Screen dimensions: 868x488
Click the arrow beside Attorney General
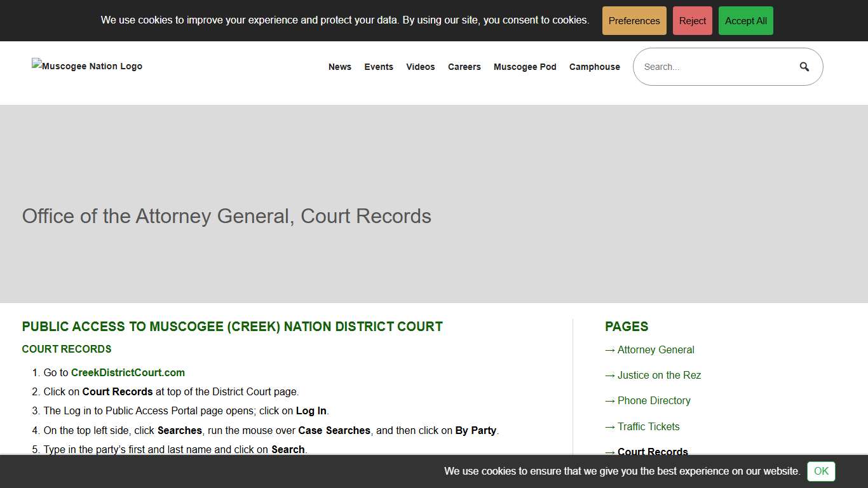point(610,349)
